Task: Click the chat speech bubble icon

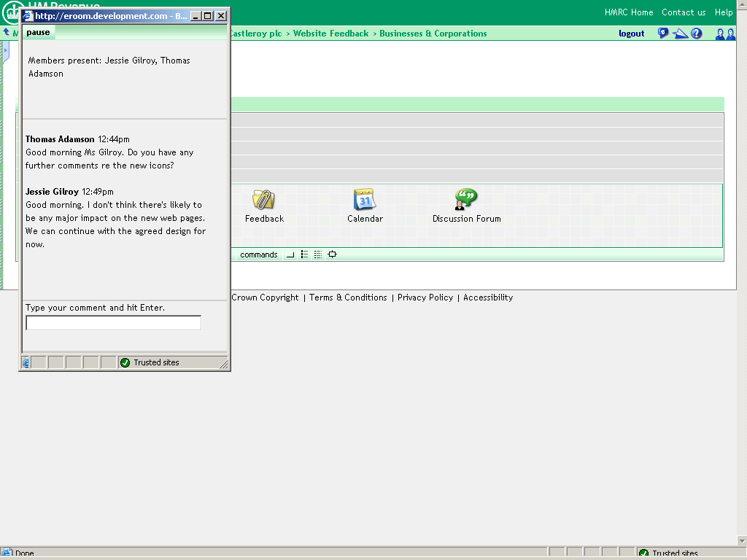Action: pyautogui.click(x=663, y=34)
